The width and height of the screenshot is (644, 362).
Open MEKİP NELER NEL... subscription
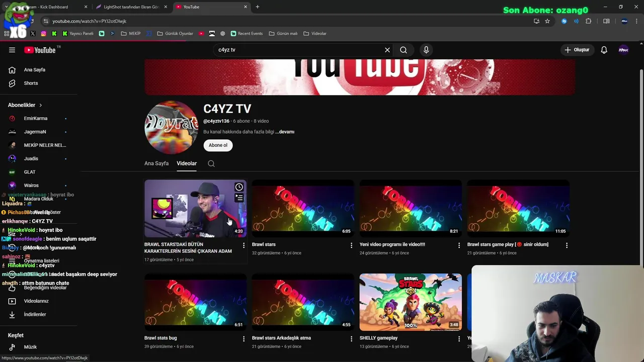[x=45, y=145]
